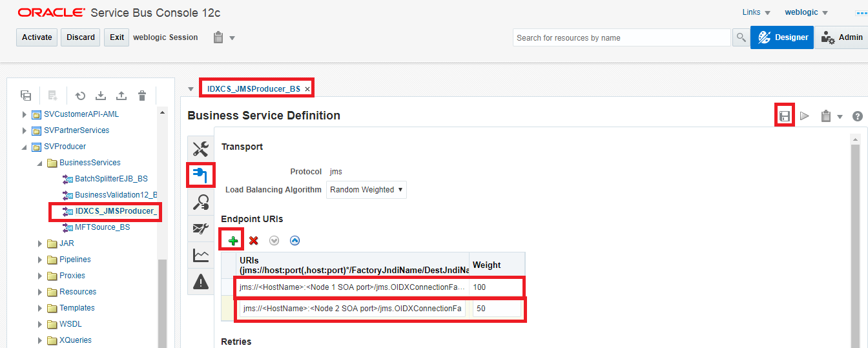Screen dimensions: 868x348
Task: Click the Activate button
Action: pos(37,37)
